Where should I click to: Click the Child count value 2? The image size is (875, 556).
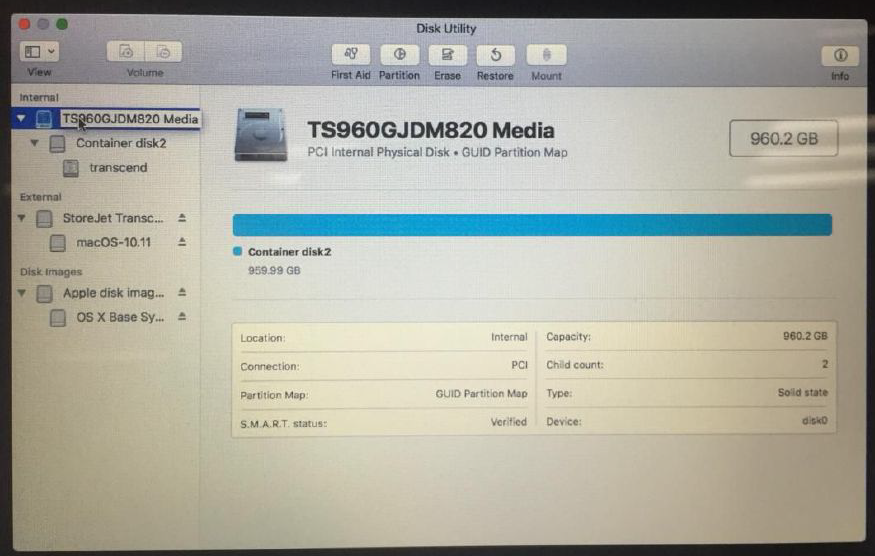825,364
